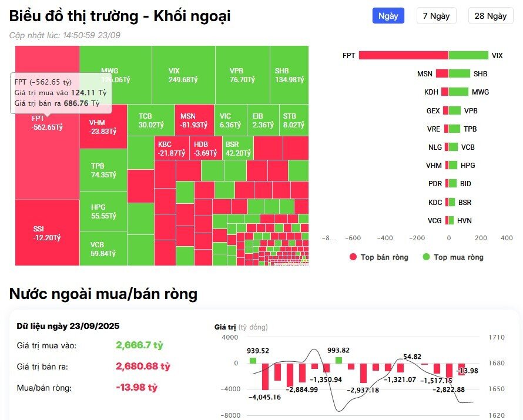523x420 pixels.
Task: Switch to the 7 Ngày view
Action: click(x=437, y=16)
